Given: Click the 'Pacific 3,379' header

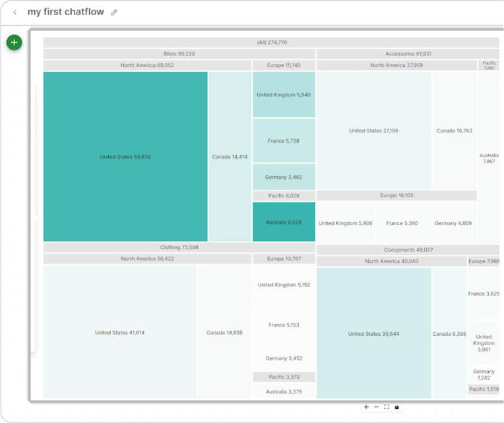Looking at the screenshot, I should coord(284,377).
